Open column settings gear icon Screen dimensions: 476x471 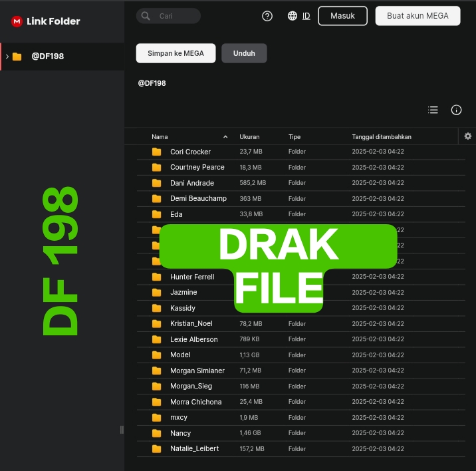click(x=468, y=136)
